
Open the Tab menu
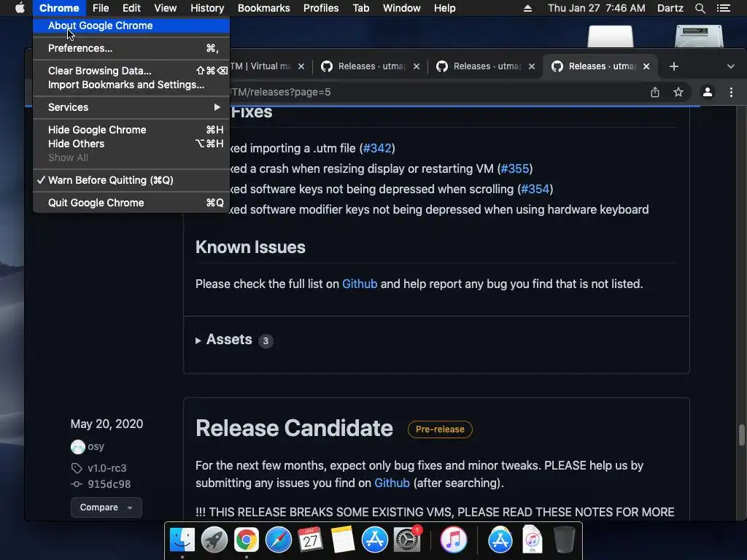tap(360, 8)
